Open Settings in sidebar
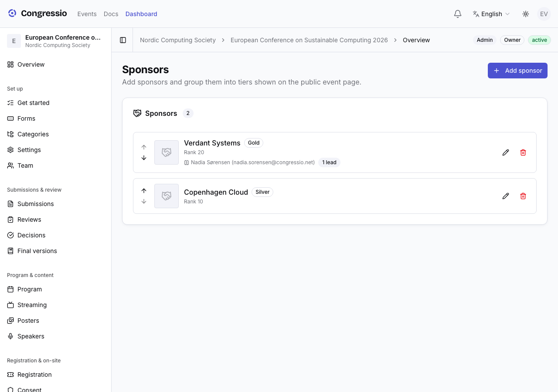558x392 pixels. (x=56, y=150)
